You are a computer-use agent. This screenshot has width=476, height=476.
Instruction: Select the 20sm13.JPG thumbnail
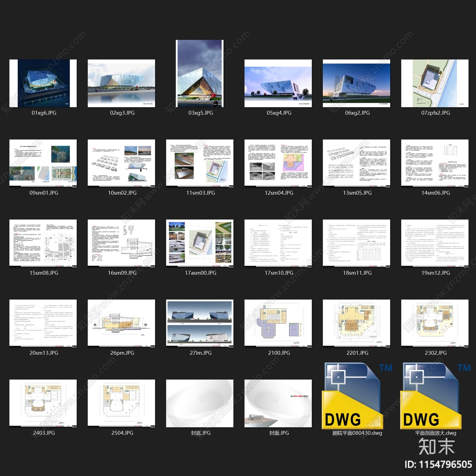[43, 323]
